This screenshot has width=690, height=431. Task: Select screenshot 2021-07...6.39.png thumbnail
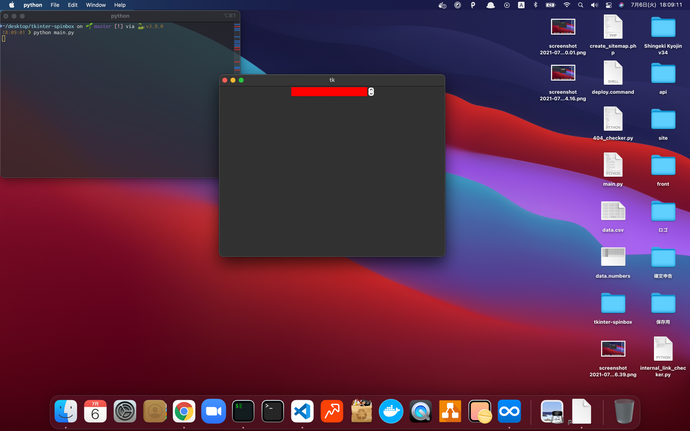pos(613,349)
